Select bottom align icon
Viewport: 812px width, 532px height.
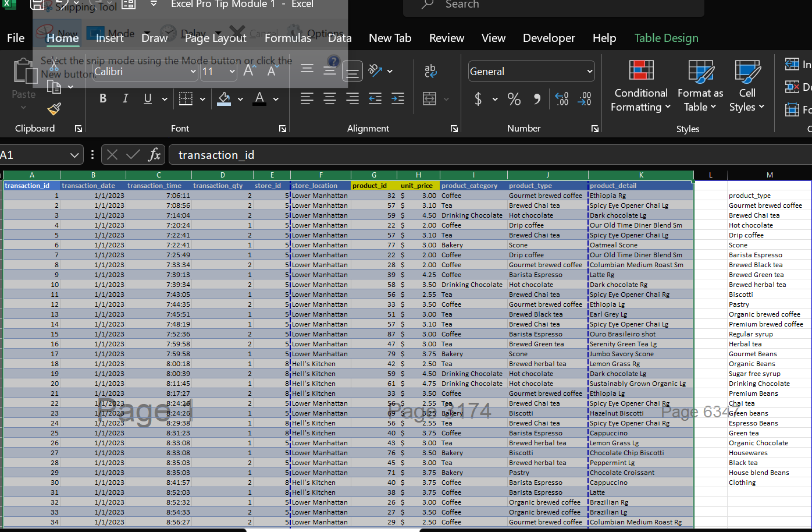click(x=352, y=72)
